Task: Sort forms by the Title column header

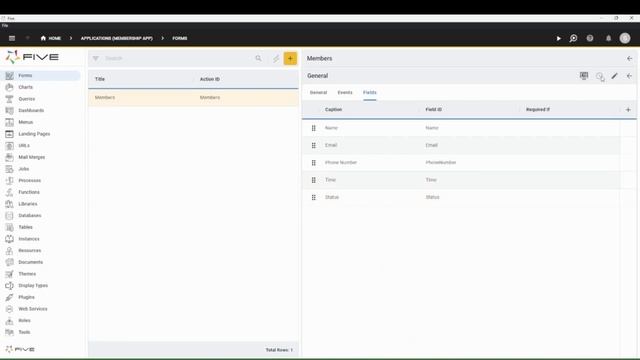Action: coord(100,79)
